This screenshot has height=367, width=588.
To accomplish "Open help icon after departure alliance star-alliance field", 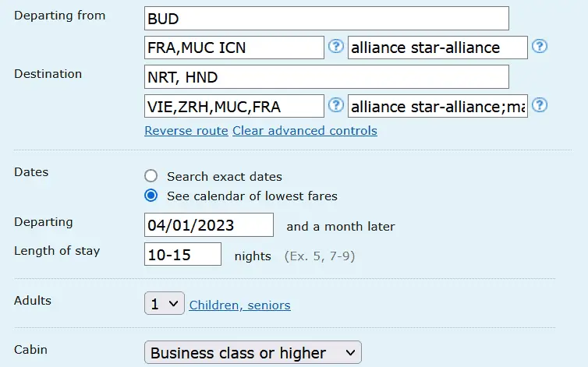I will pyautogui.click(x=540, y=47).
